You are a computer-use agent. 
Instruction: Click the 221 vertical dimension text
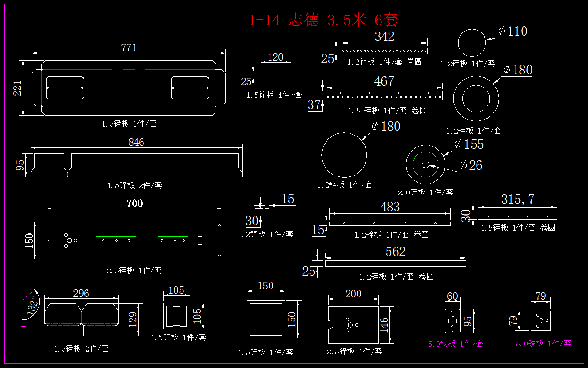(x=17, y=88)
